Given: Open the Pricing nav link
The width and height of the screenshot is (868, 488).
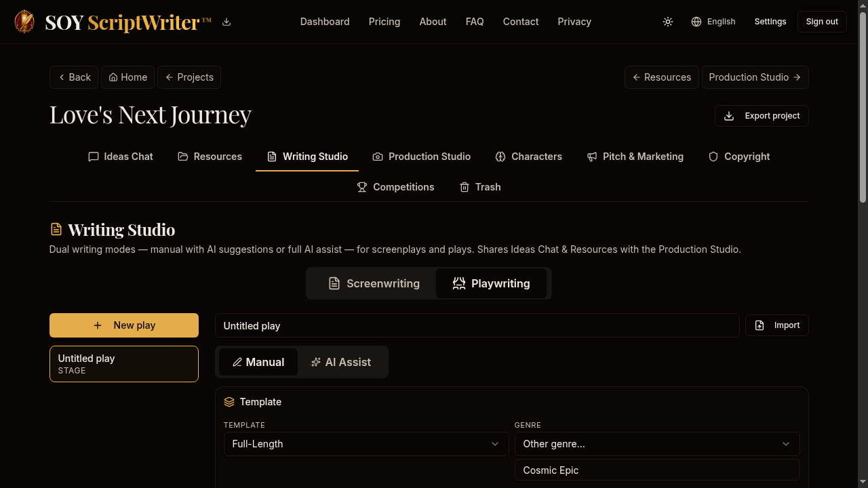Looking at the screenshot, I should pos(384,22).
